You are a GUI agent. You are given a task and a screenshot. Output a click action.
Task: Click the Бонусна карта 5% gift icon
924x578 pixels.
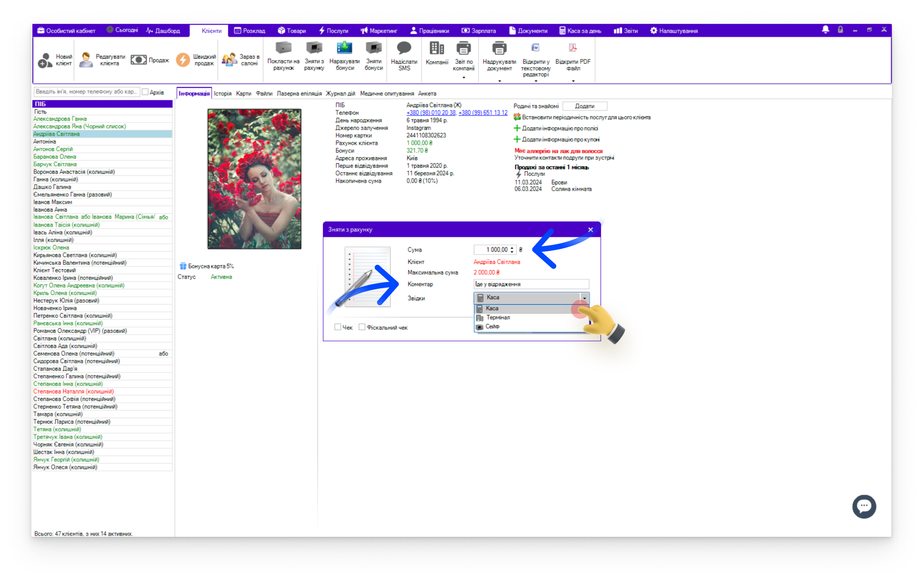point(183,266)
